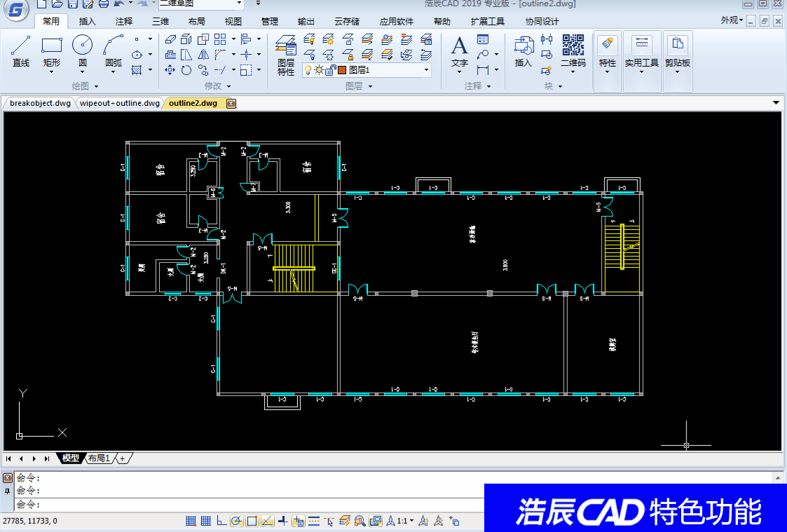Switch to the 布局1 layout tab
Viewport: 787px width, 532px height.
point(99,458)
